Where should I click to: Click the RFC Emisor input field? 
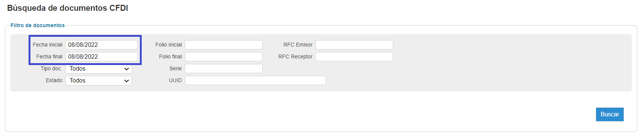(x=354, y=45)
